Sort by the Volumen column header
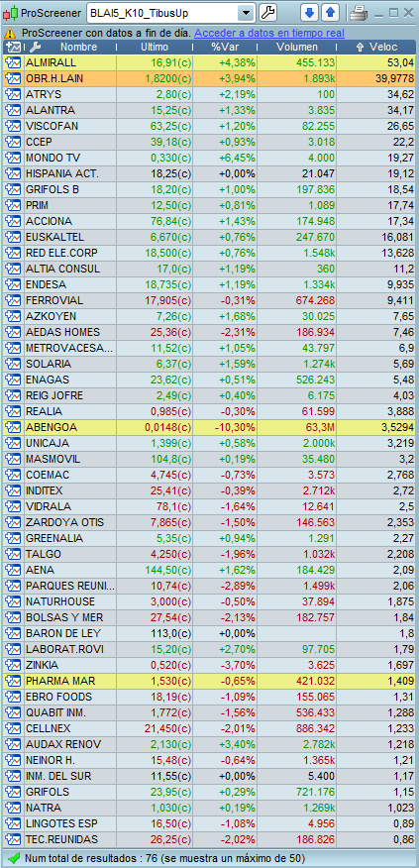Image resolution: width=419 pixels, height=868 pixels. tap(297, 47)
